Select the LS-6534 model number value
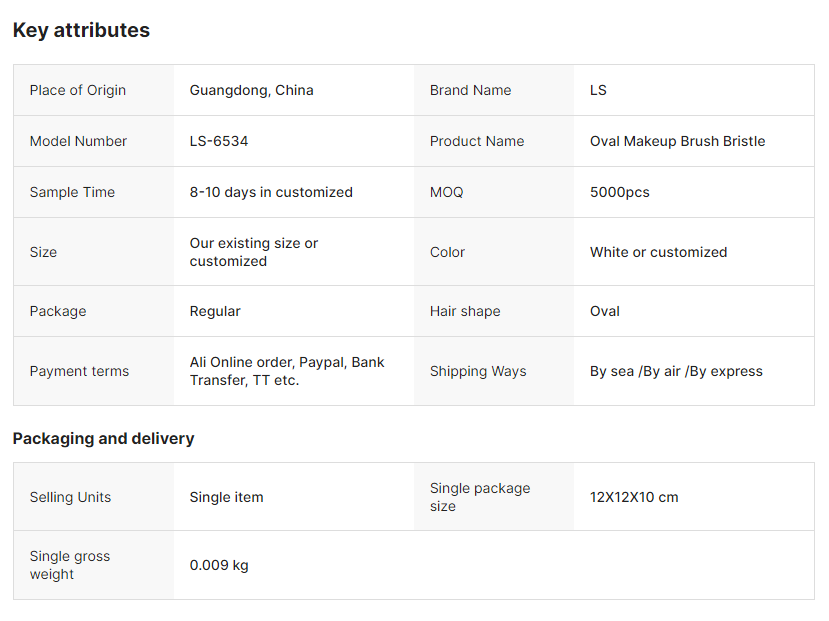 [x=219, y=141]
